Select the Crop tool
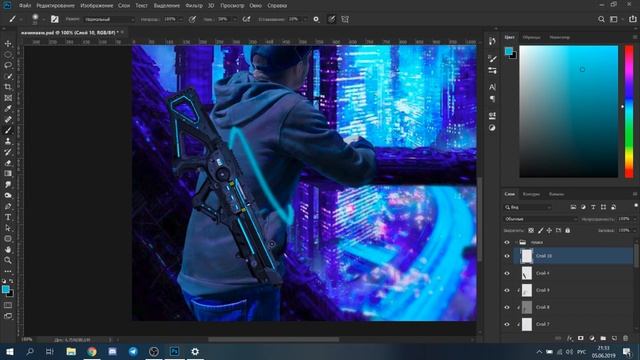Image resolution: width=640 pixels, height=360 pixels. pyautogui.click(x=8, y=87)
